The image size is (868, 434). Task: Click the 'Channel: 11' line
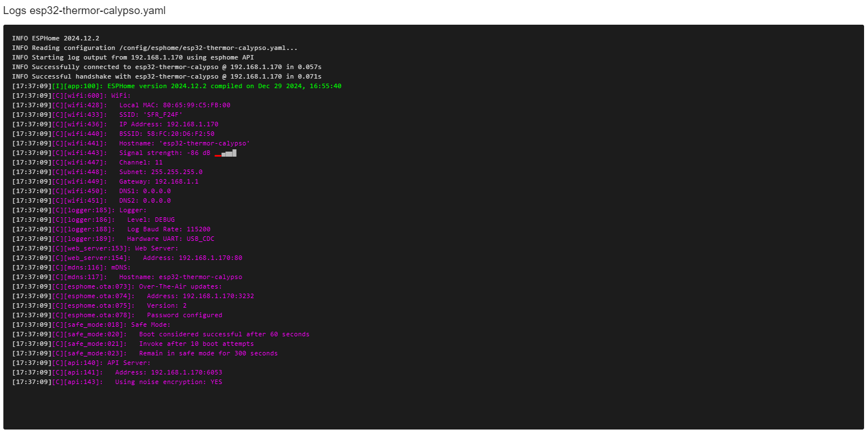[x=87, y=162]
